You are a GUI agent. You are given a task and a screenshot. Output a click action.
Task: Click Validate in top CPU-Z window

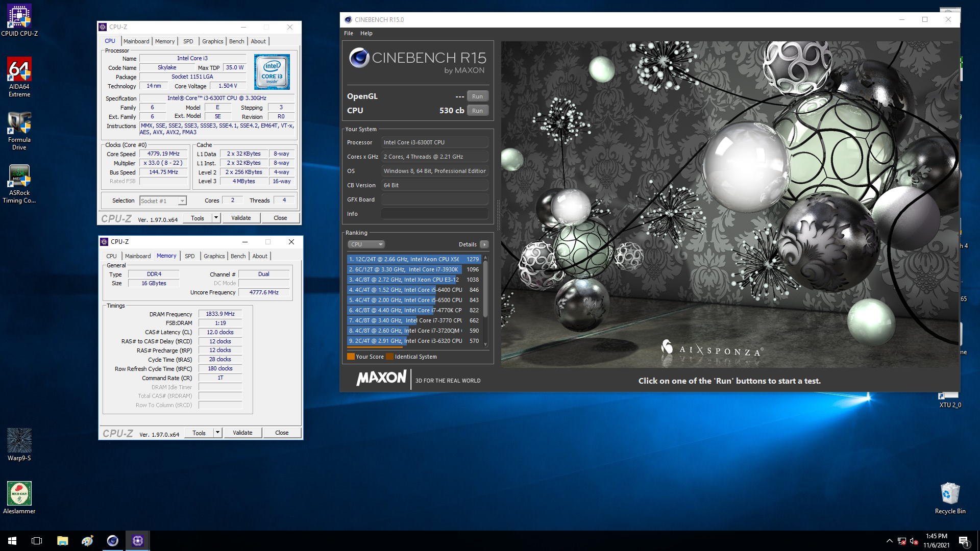pos(241,218)
